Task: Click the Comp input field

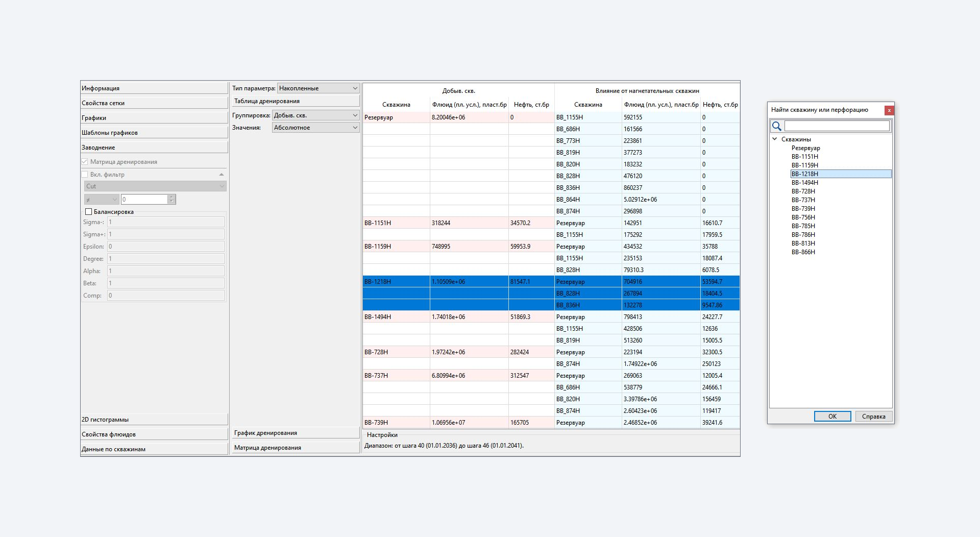Action: click(x=166, y=296)
